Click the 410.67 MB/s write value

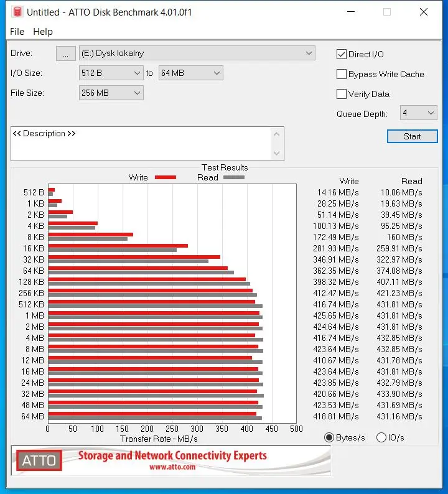336,360
